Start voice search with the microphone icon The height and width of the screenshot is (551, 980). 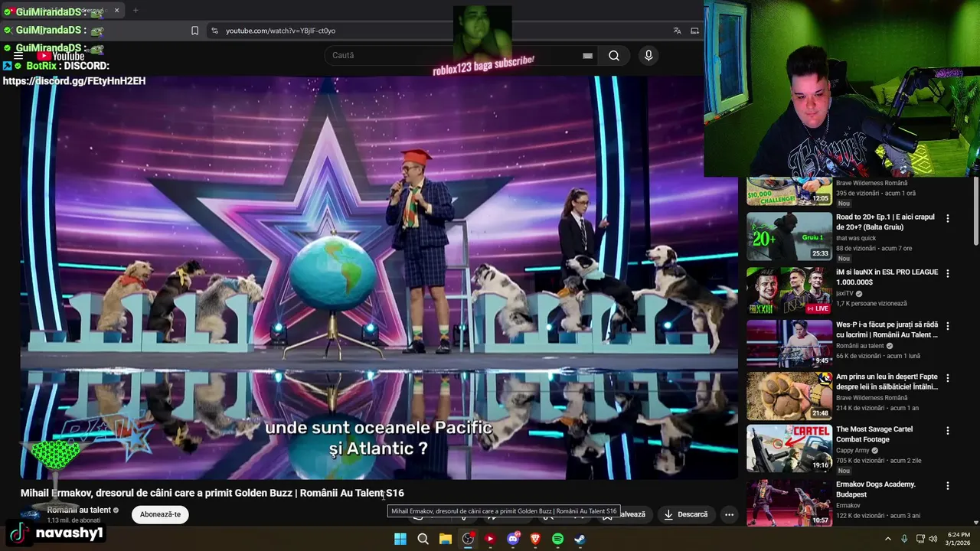tap(648, 55)
